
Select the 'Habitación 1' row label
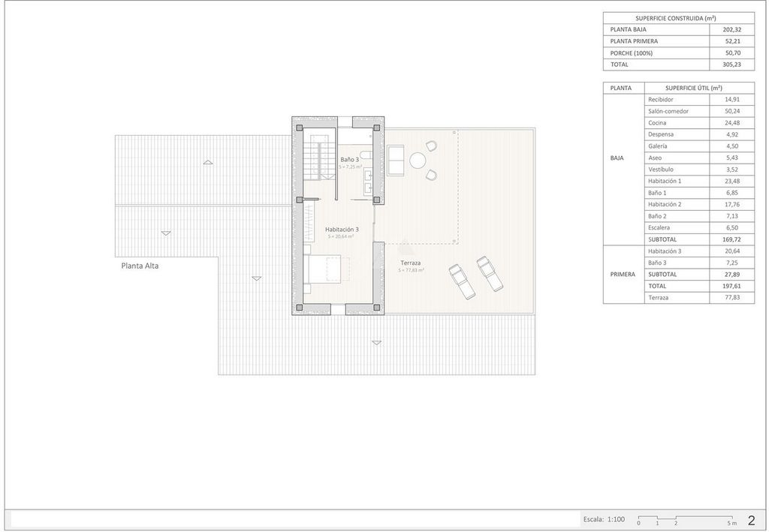(665, 181)
